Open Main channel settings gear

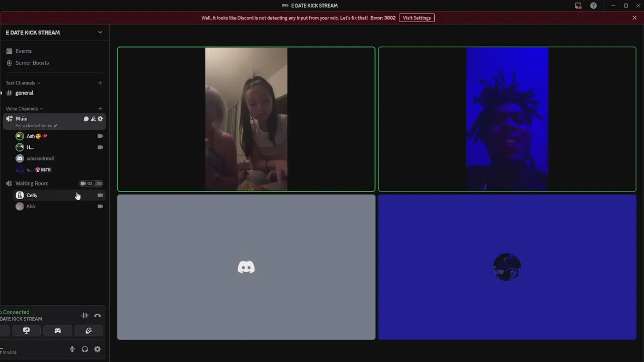(x=100, y=119)
